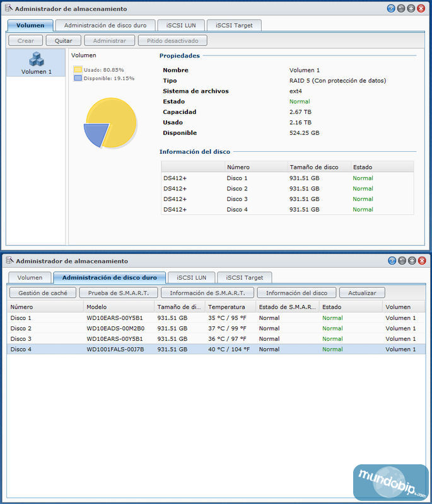Select Volumen 1 cube icon in sidebar
Screen dimensions: 432x504
[x=37, y=59]
